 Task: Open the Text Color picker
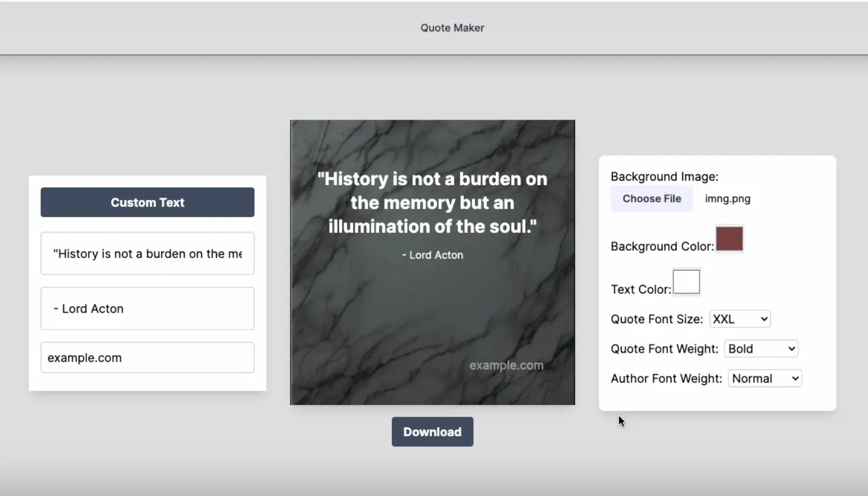click(x=686, y=282)
